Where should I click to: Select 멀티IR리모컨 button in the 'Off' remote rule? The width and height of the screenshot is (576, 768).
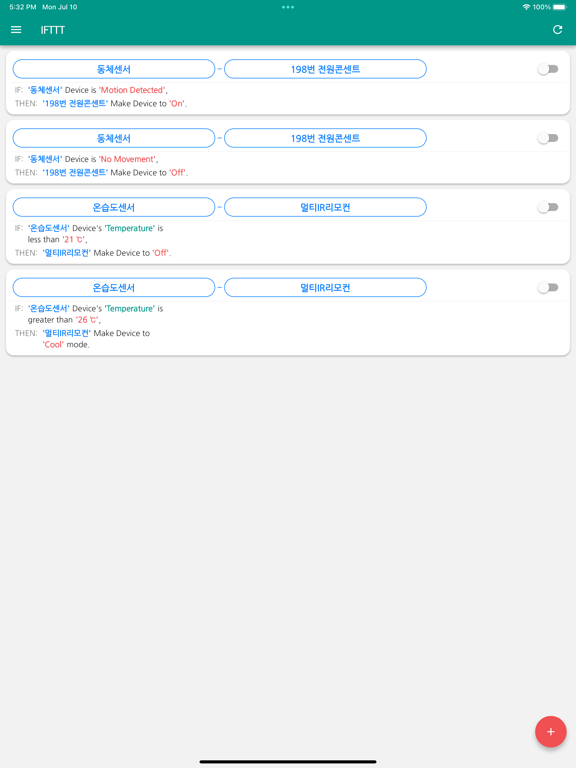tap(325, 207)
